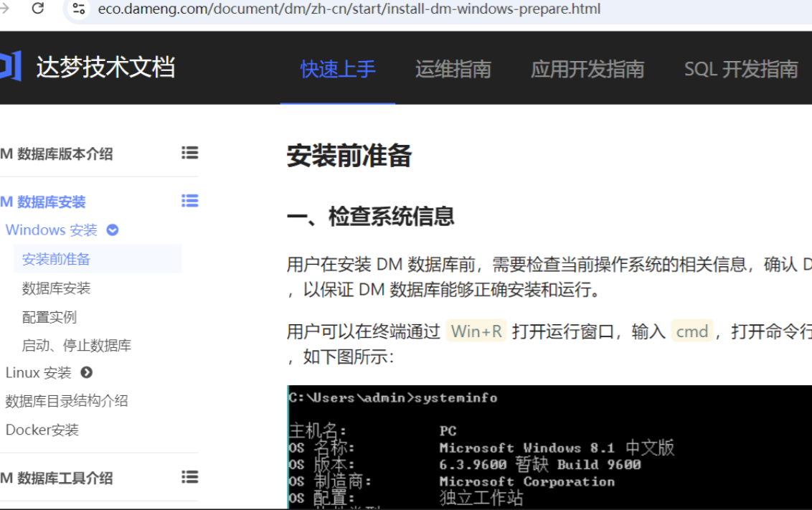Toggle list icon beside DM 数据库版本介绍
This screenshot has height=510, width=812.
(189, 153)
